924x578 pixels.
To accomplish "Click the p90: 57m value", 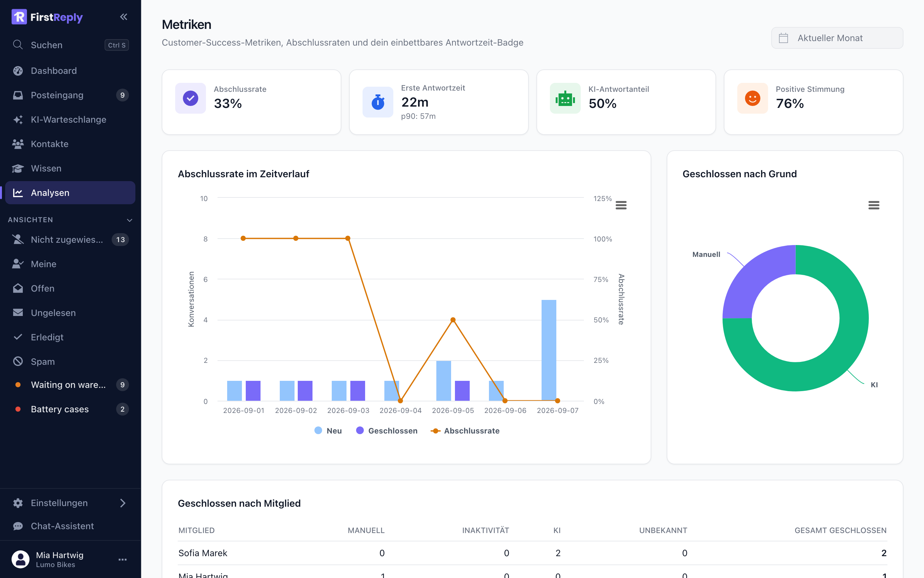I will [418, 116].
